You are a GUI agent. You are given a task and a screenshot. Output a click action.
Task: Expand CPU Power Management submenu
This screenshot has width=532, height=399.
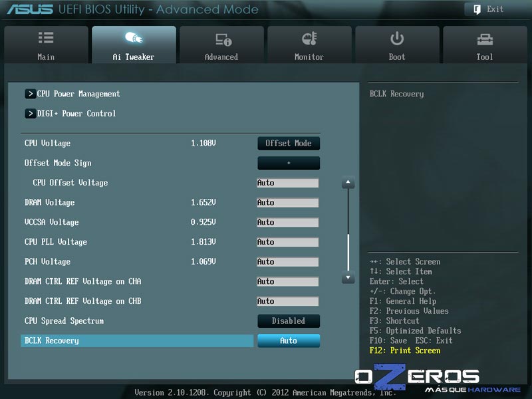[x=78, y=94]
